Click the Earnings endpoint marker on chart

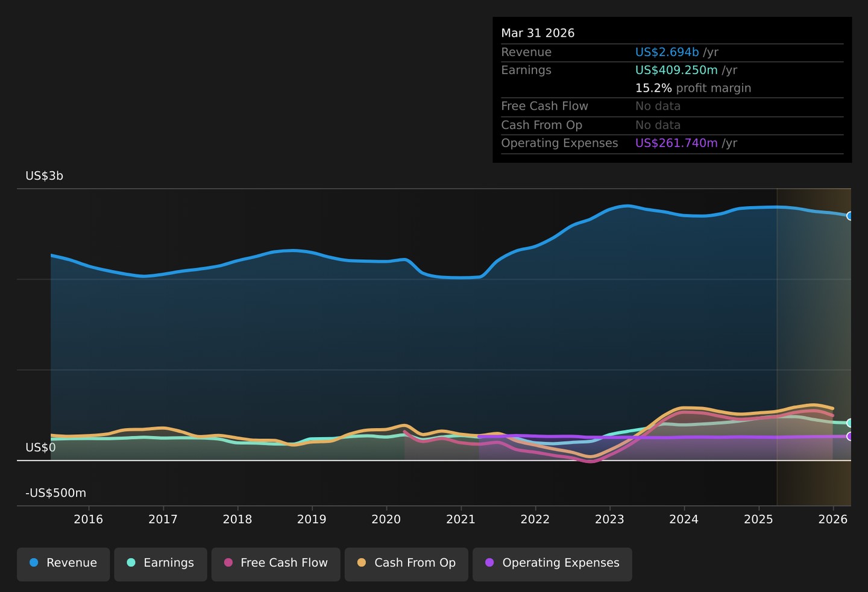pyautogui.click(x=850, y=423)
